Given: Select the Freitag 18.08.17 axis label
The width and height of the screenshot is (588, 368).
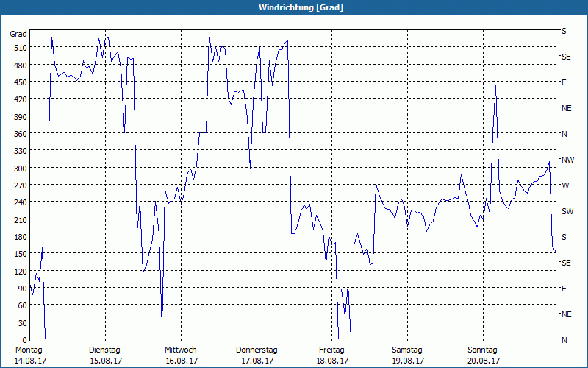Looking at the screenshot, I should (x=332, y=355).
